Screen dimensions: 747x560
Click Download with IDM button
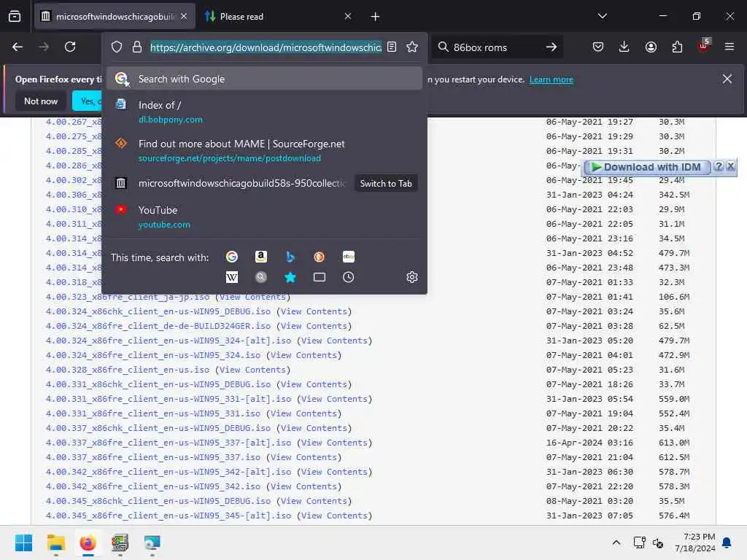pyautogui.click(x=648, y=167)
